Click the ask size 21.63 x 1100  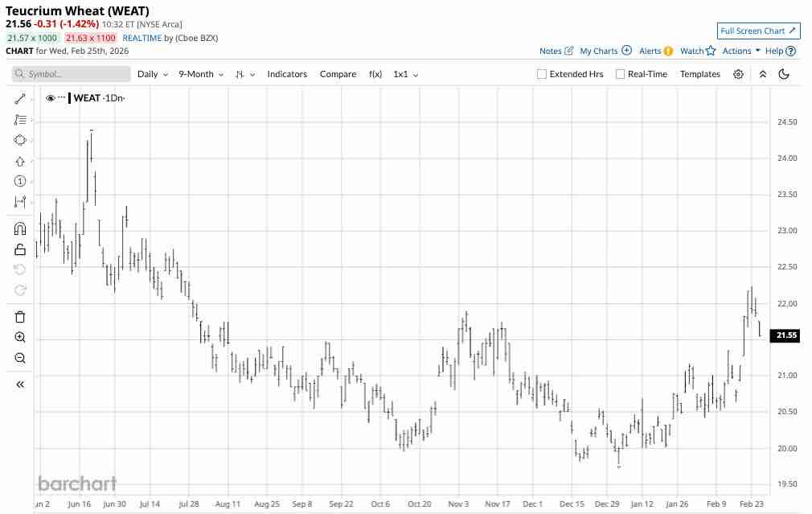[91, 38]
